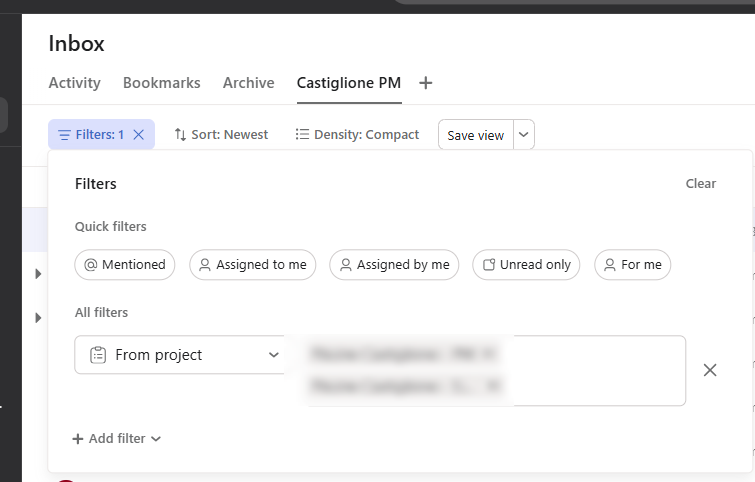Toggle the Mentioned quick filter
This screenshot has width=755, height=482.
pos(125,265)
